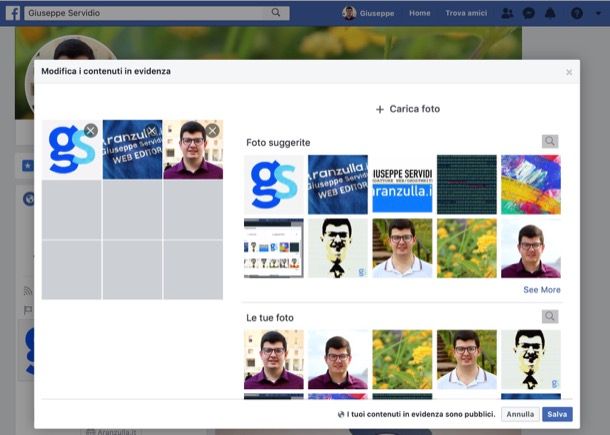Select second purple shirt portrait in Le tue foto

coord(338,360)
